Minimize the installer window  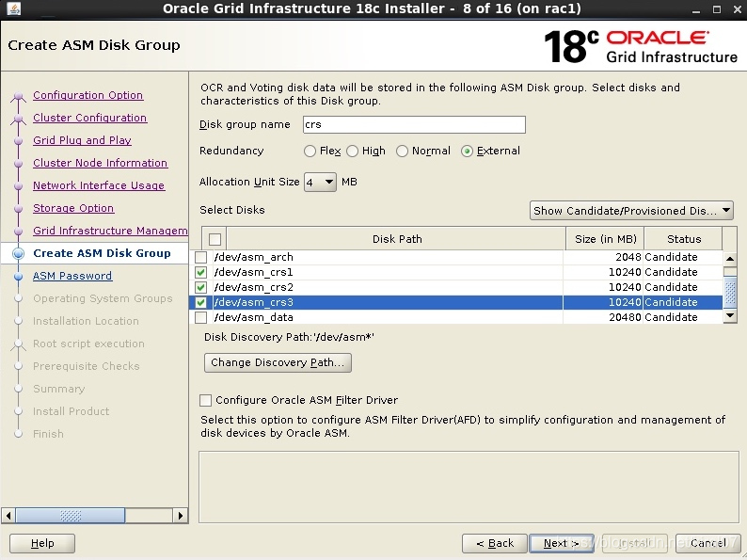tap(696, 9)
